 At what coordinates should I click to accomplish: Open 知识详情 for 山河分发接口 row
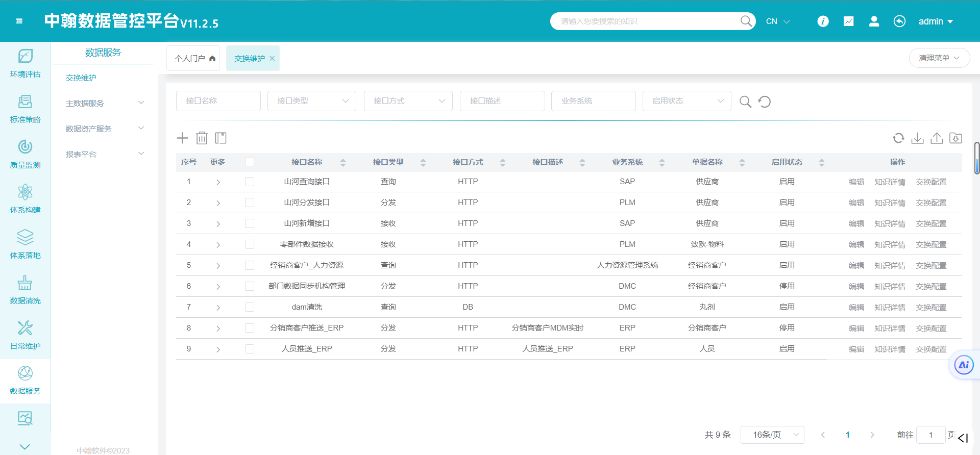pos(890,203)
